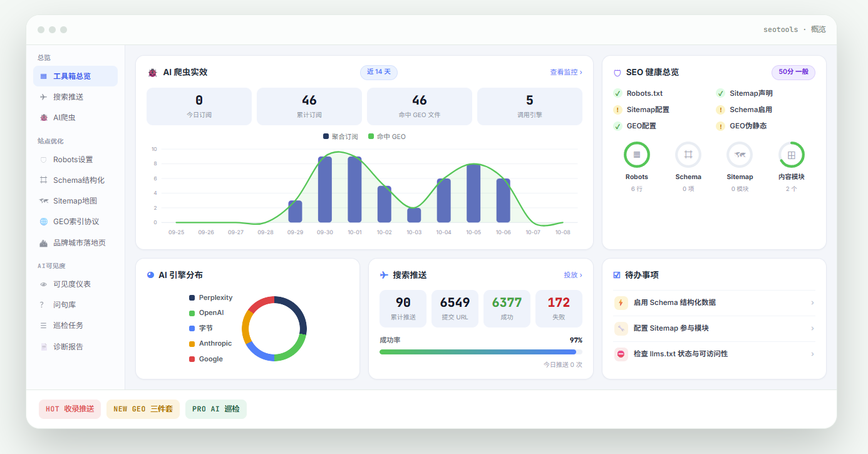Click the GEO索引协议 globe icon
The image size is (868, 454).
point(44,222)
